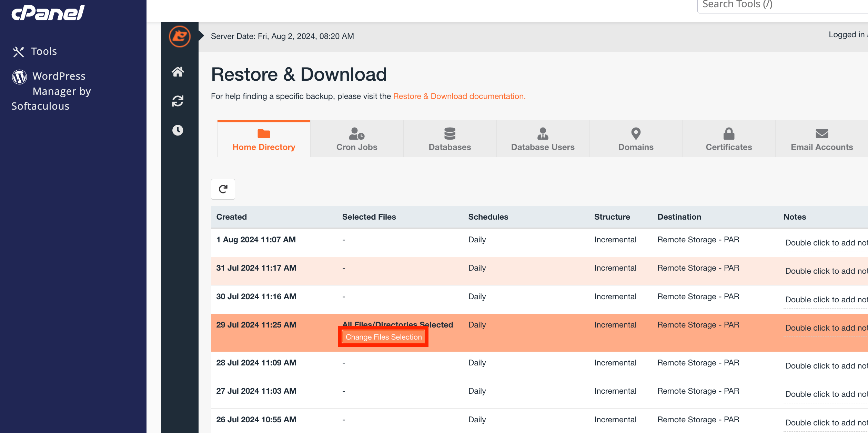Click notes field for 28 Jul backup
Screen dimensions: 868x433
coord(826,366)
